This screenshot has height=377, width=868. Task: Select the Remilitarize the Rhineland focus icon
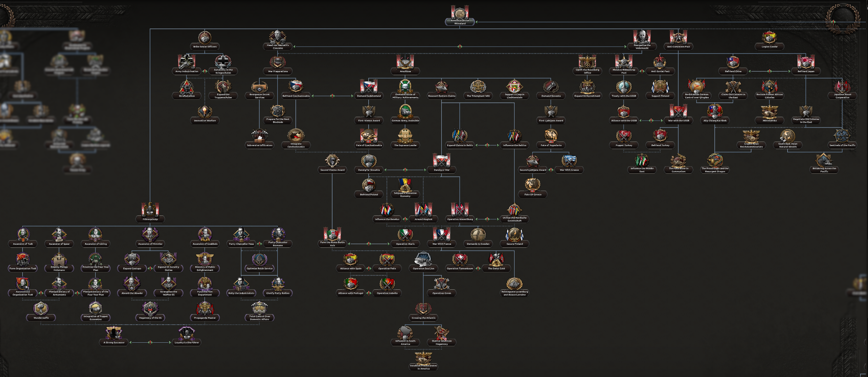[x=460, y=13]
